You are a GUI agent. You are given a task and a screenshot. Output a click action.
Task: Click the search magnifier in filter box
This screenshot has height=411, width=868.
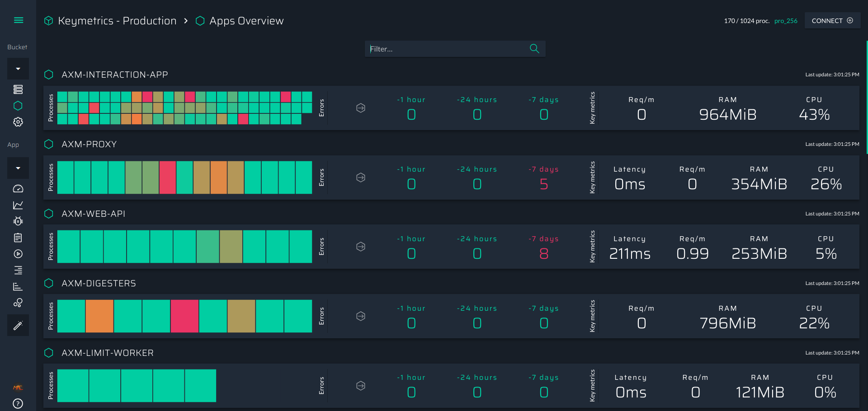click(x=534, y=49)
